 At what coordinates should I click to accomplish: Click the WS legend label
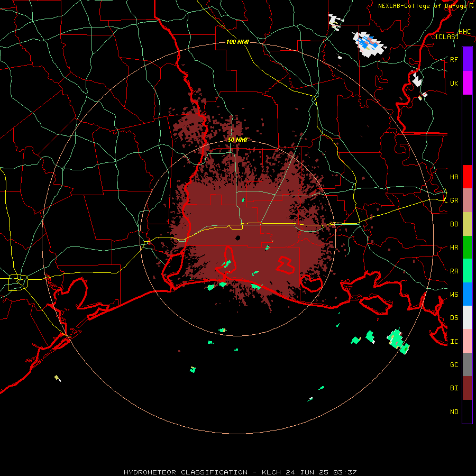coord(454,295)
